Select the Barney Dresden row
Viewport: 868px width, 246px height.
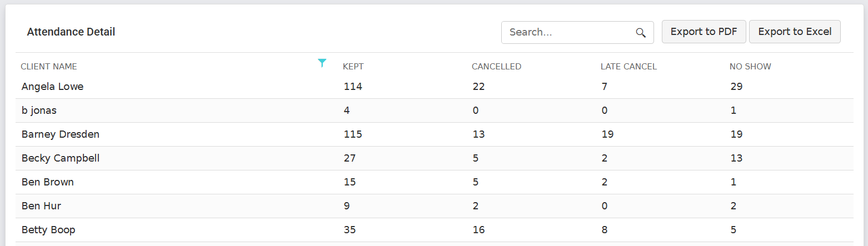(435, 135)
